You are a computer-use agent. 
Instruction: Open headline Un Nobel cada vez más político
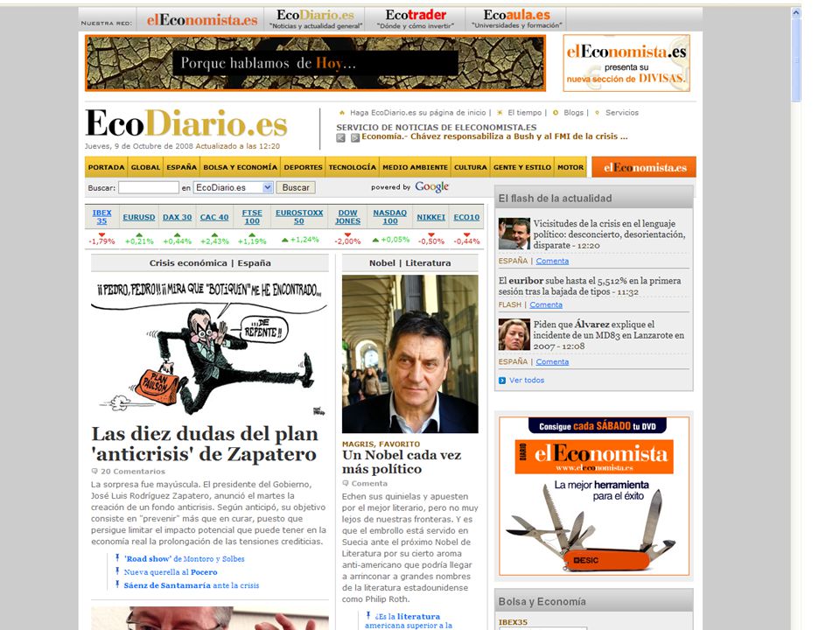click(402, 462)
